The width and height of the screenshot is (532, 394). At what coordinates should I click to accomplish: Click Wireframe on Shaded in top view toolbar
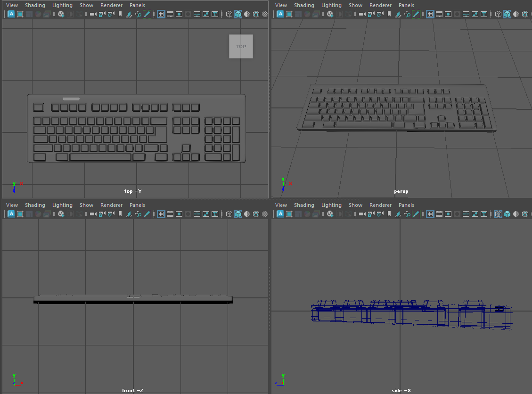point(256,14)
